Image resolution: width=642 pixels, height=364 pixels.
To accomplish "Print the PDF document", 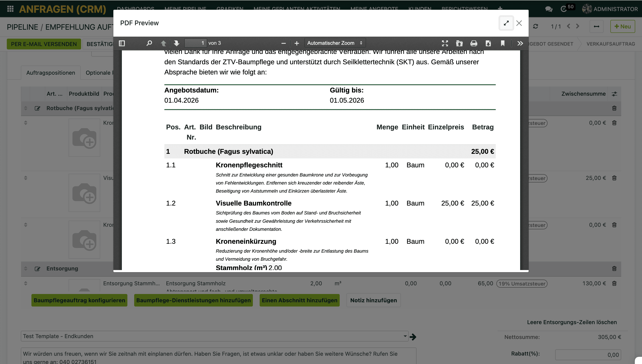I will 474,43.
